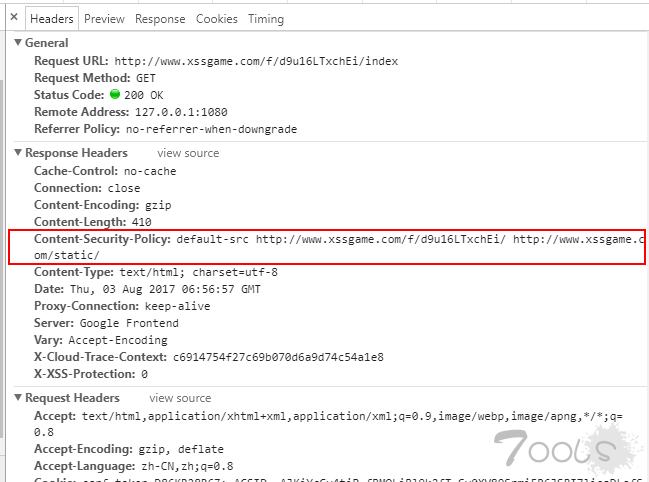Screen dimensions: 649x482
Task: Collapse the Response Headers section
Action: tap(18, 152)
